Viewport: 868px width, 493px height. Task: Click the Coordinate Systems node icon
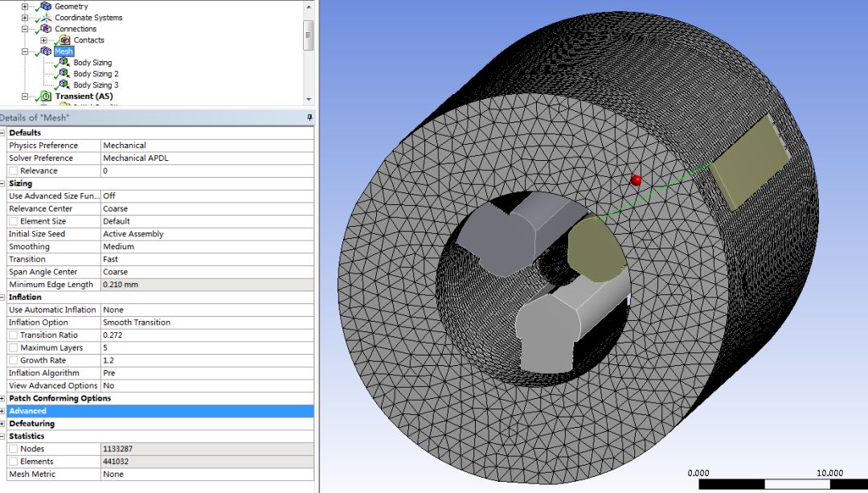click(46, 17)
